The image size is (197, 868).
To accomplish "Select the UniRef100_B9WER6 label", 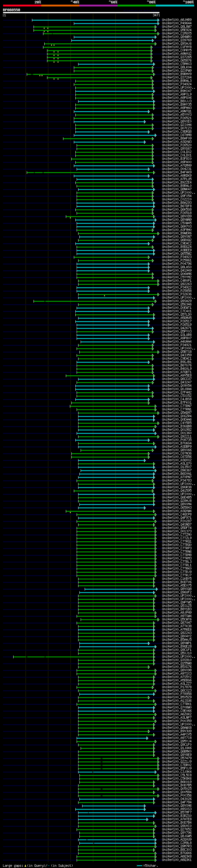I will tap(177, 233).
